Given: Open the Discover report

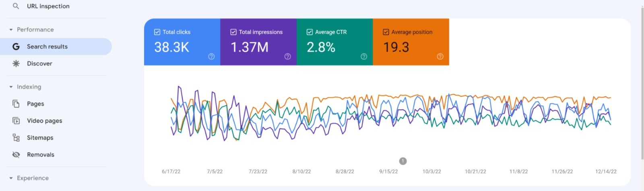Looking at the screenshot, I should 56,63.
